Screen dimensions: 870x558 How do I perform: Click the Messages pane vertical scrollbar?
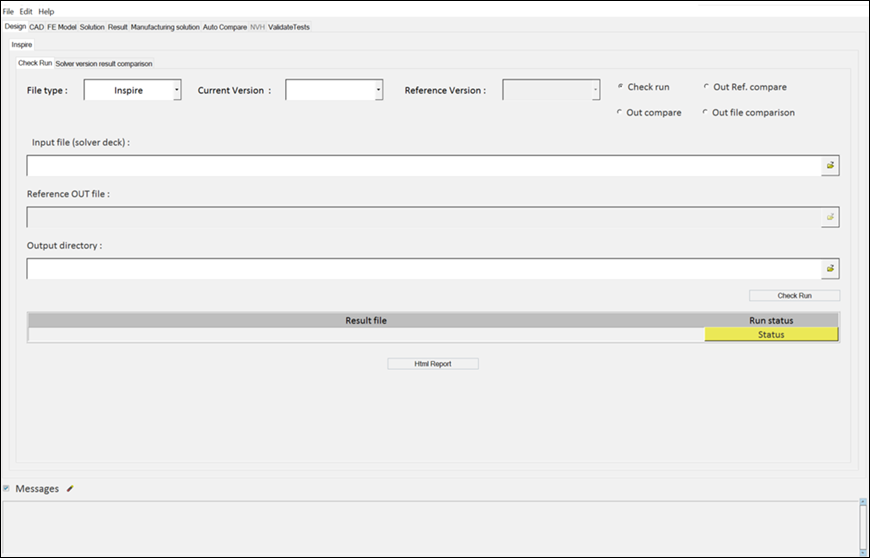pyautogui.click(x=863, y=527)
